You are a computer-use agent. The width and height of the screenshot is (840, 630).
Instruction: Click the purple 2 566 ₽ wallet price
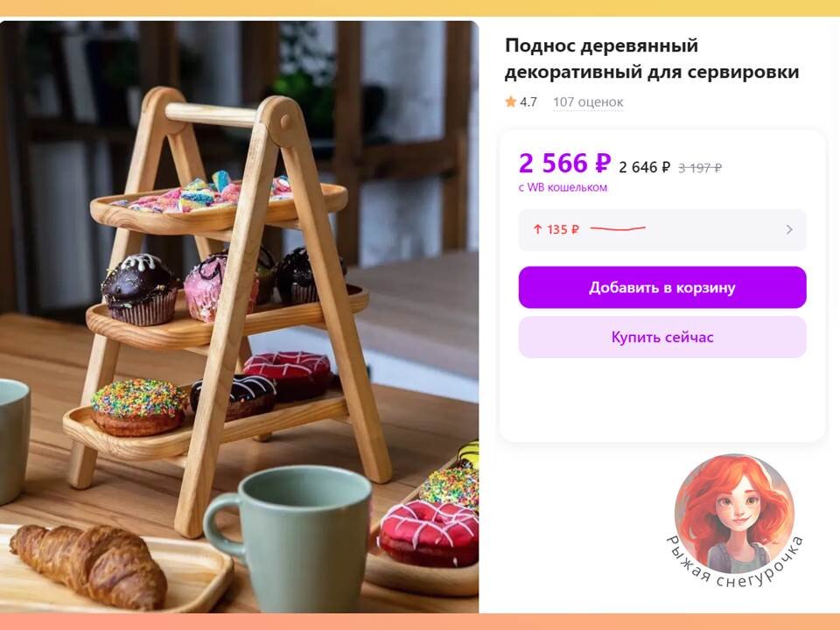coord(564,163)
